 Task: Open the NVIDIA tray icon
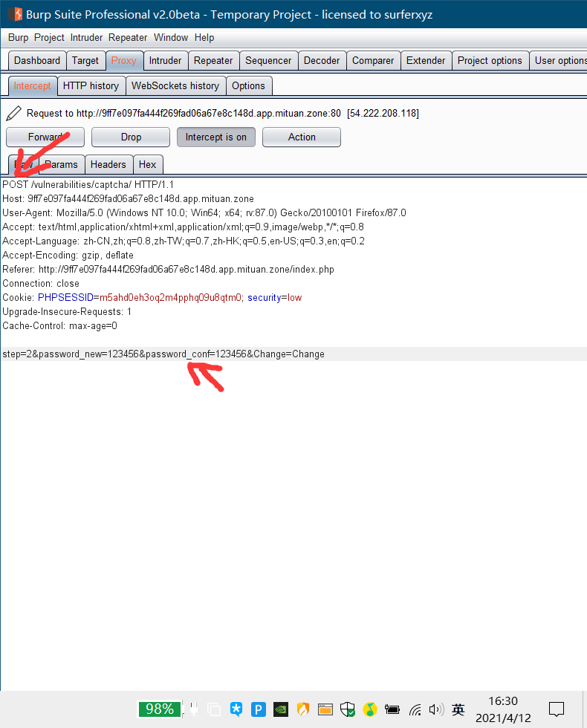(x=281, y=709)
